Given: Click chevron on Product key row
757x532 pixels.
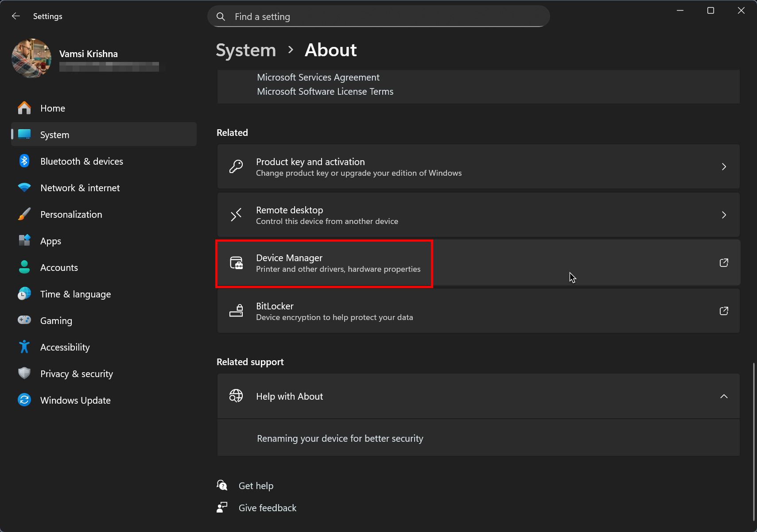Looking at the screenshot, I should click(x=724, y=167).
